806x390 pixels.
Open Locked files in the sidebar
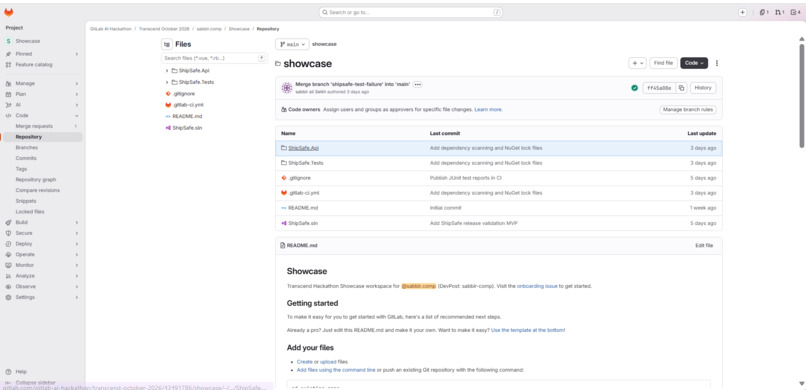tap(41, 212)
